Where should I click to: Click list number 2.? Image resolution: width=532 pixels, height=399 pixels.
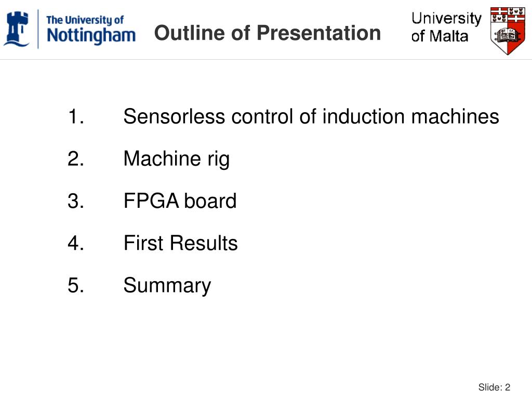(x=76, y=158)
